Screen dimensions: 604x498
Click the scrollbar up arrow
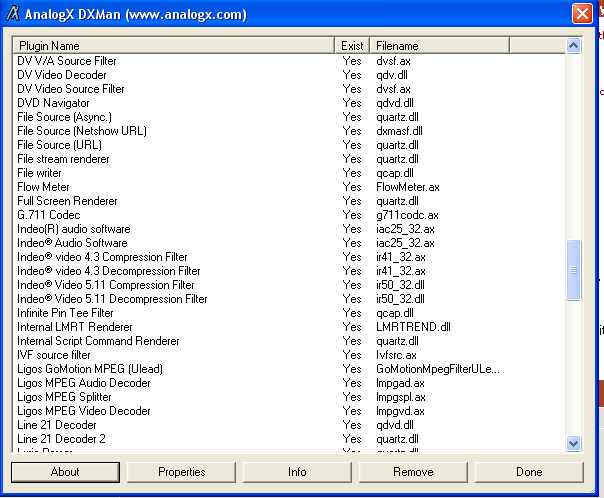[x=573, y=46]
